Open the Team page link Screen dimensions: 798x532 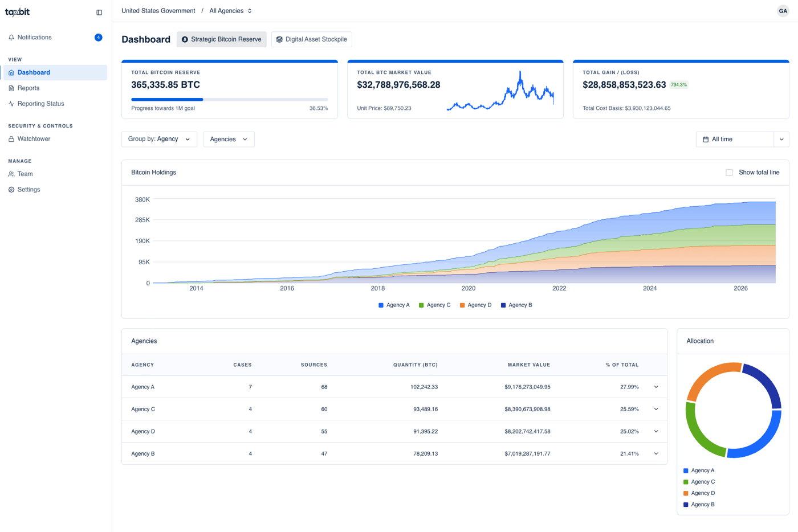pyautogui.click(x=55, y=174)
